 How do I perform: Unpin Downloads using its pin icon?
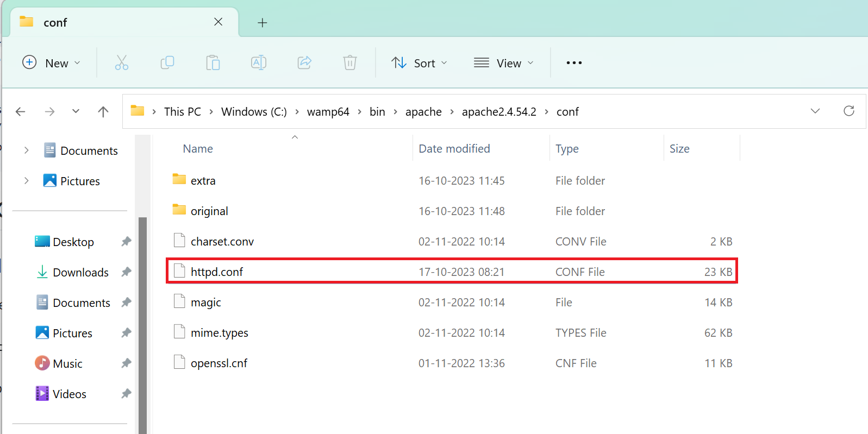tap(126, 272)
